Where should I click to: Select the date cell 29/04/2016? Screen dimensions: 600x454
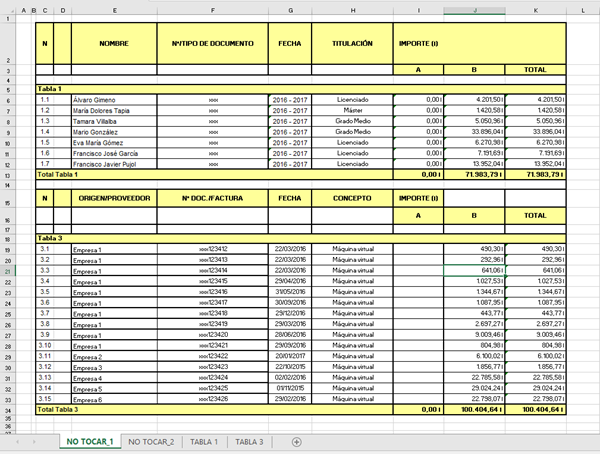pos(290,281)
